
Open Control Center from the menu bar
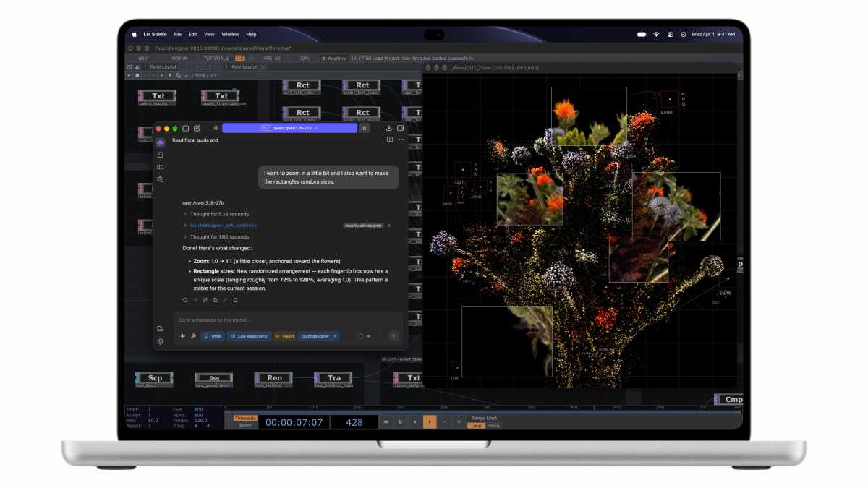[x=671, y=34]
